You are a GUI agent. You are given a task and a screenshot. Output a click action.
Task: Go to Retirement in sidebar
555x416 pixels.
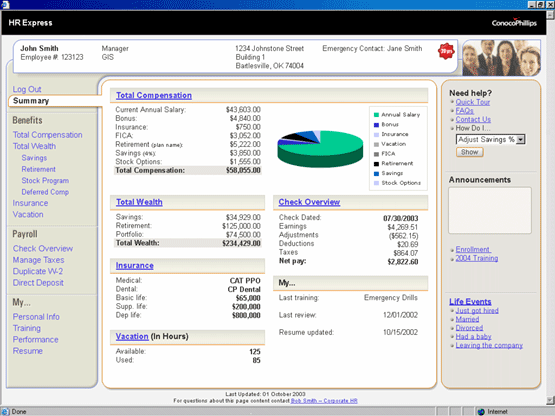[39, 169]
